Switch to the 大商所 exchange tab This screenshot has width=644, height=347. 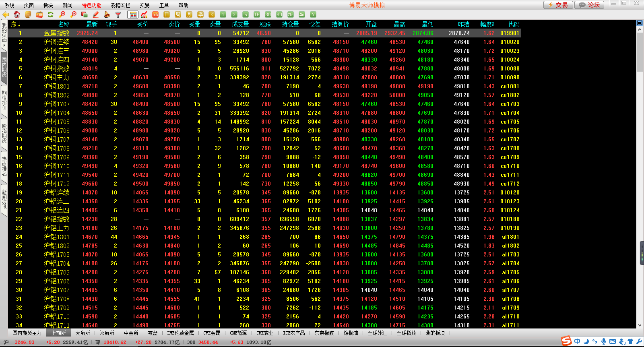(83, 333)
